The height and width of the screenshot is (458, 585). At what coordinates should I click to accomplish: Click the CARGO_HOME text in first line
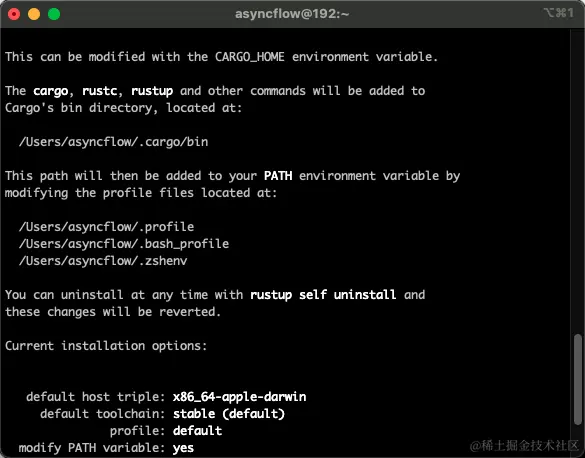(x=250, y=57)
